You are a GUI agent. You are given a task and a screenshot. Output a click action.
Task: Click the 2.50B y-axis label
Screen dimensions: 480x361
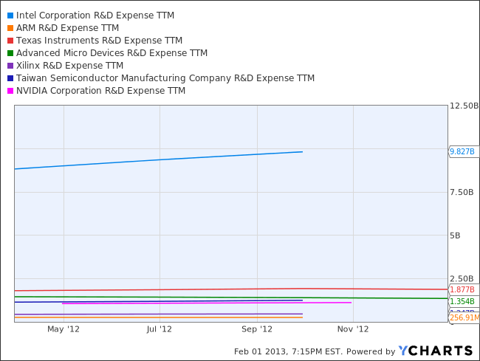[x=462, y=279]
